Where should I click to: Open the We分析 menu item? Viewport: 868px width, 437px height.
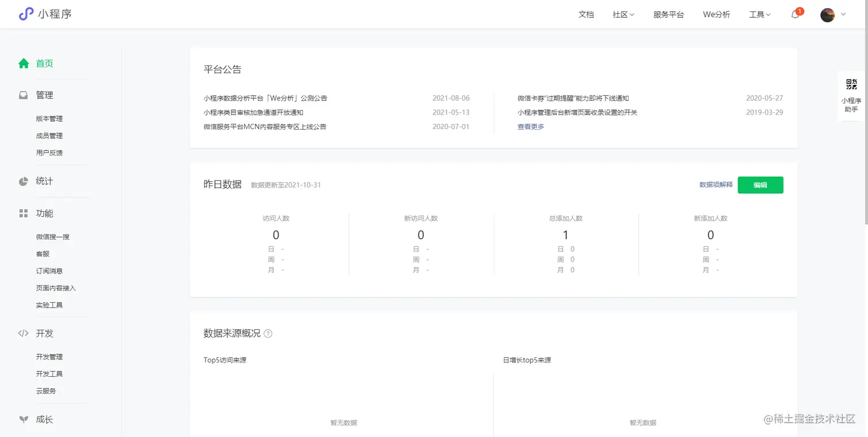click(x=716, y=15)
